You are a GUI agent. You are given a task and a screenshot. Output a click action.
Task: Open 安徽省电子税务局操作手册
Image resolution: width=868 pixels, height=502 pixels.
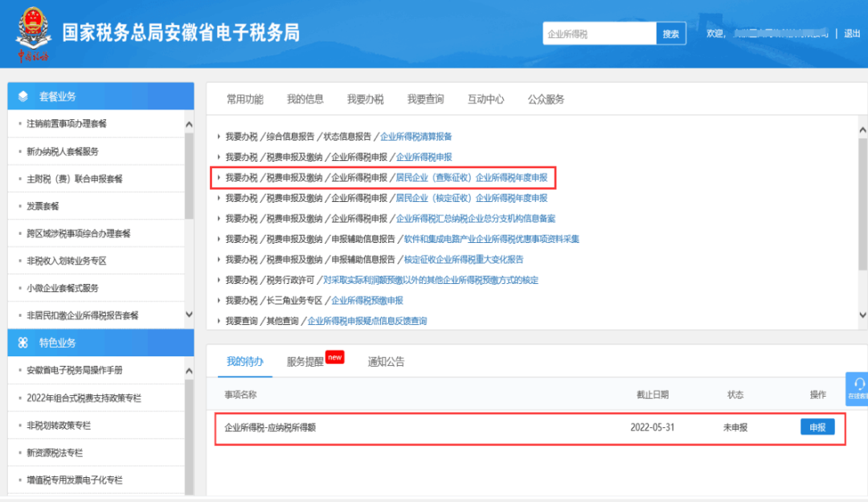(75, 370)
